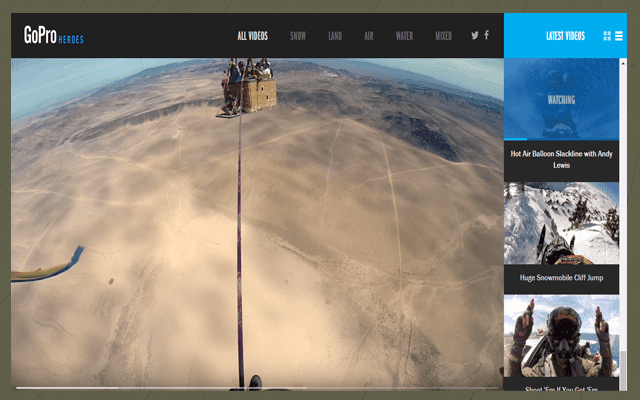Image resolution: width=640 pixels, height=400 pixels.
Task: Switch sidebar to list view
Action: [x=619, y=36]
